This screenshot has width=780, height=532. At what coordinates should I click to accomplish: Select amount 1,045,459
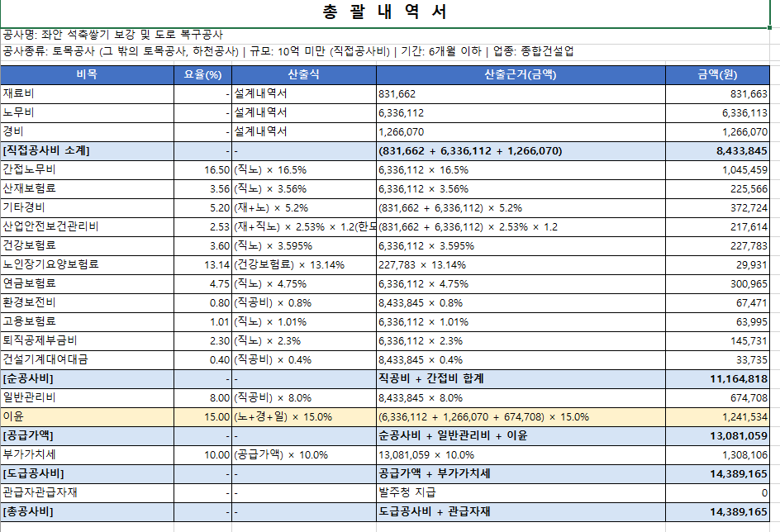click(717, 170)
